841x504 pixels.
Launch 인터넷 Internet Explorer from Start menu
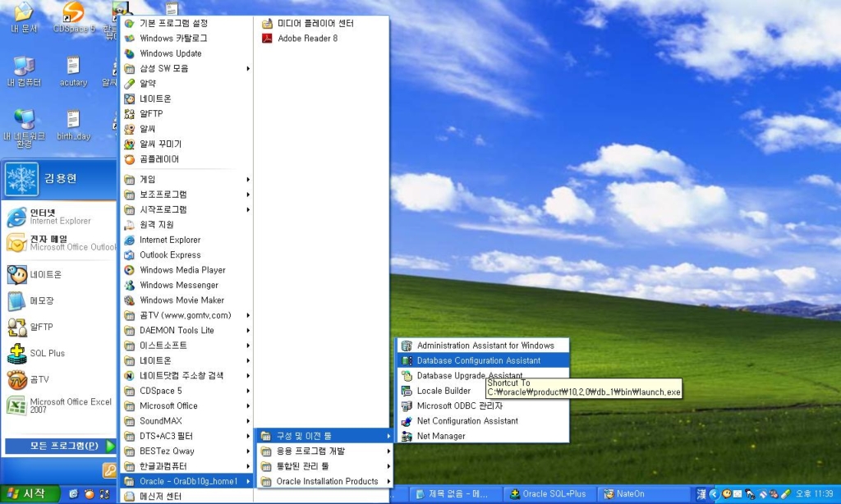coord(59,217)
